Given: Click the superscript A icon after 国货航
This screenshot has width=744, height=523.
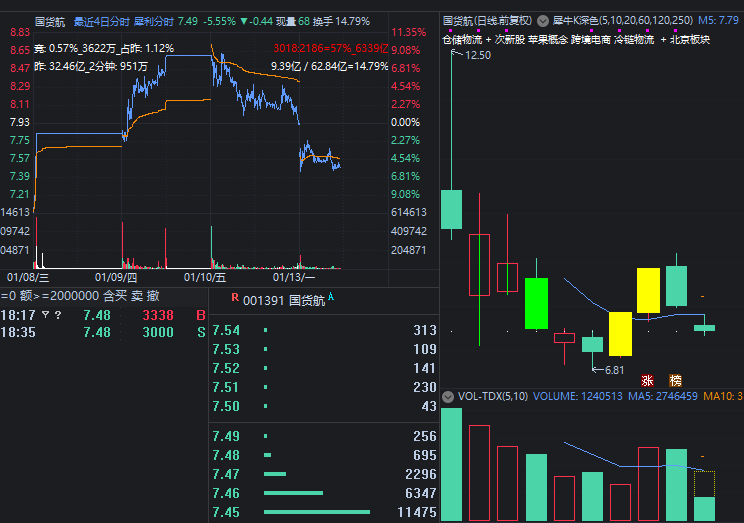Looking at the screenshot, I should [x=331, y=298].
